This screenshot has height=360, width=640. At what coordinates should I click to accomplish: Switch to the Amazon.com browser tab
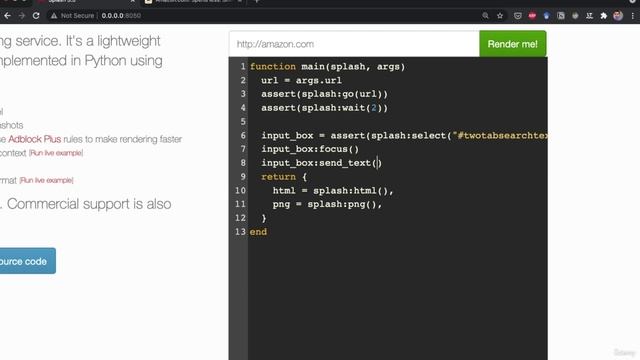click(x=193, y=2)
